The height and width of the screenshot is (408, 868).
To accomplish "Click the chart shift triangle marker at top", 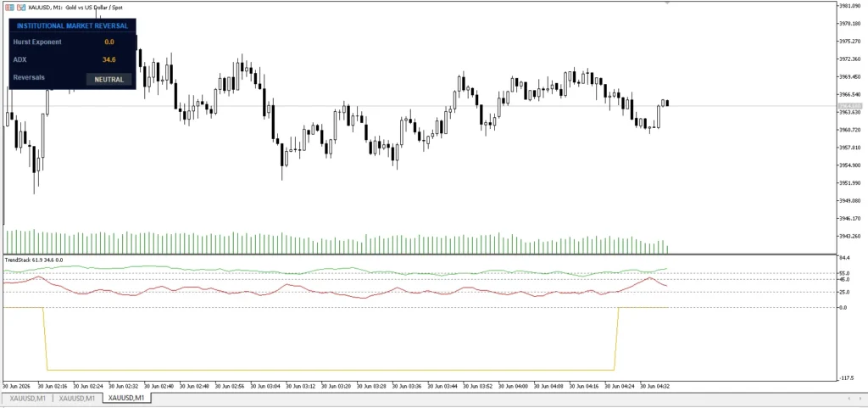I will (667, 3).
